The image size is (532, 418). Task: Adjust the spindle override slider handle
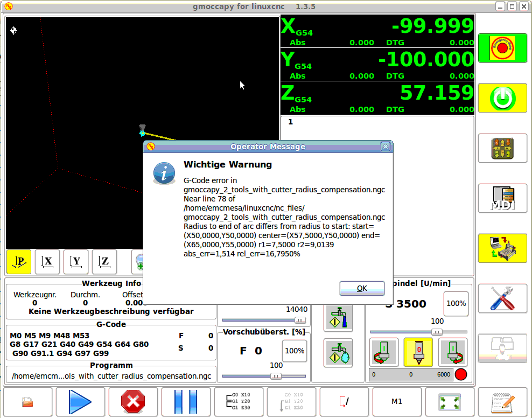tap(437, 332)
